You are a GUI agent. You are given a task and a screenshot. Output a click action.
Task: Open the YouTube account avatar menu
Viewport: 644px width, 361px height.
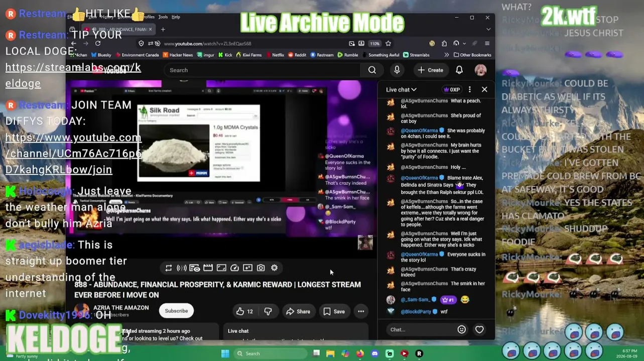click(480, 70)
